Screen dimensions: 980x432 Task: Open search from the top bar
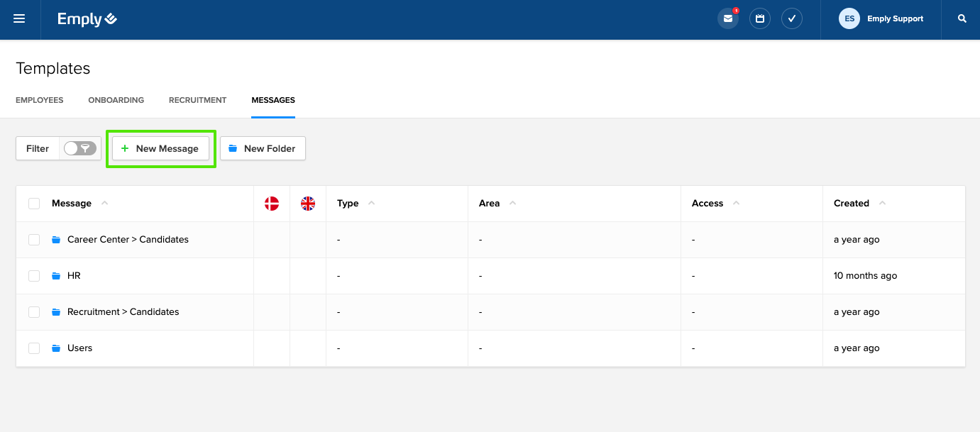click(962, 18)
